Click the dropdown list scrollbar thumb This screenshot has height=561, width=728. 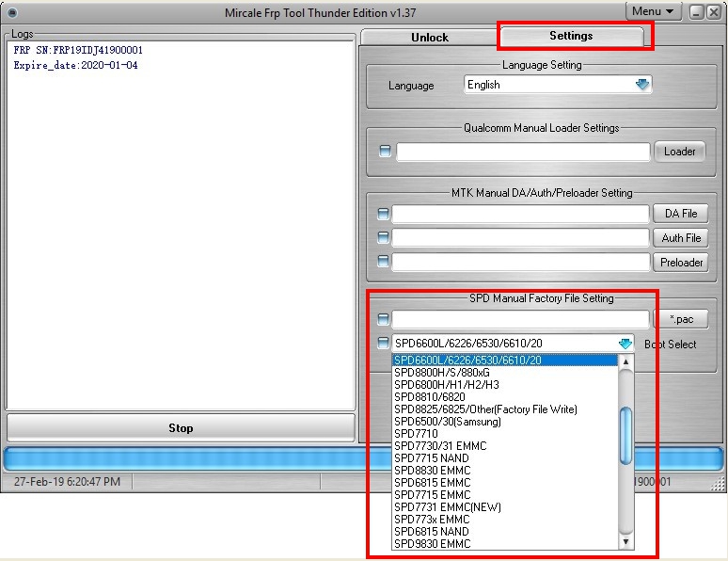point(625,436)
